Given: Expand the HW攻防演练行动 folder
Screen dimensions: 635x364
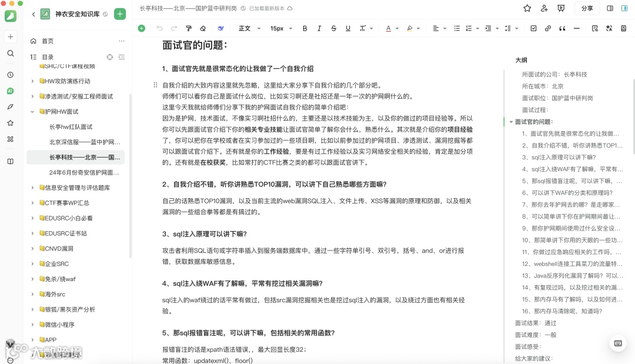Looking at the screenshot, I should pyautogui.click(x=32, y=81).
